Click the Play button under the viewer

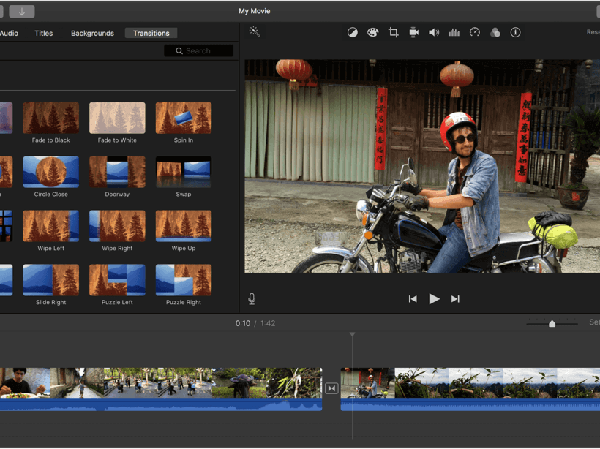(434, 298)
